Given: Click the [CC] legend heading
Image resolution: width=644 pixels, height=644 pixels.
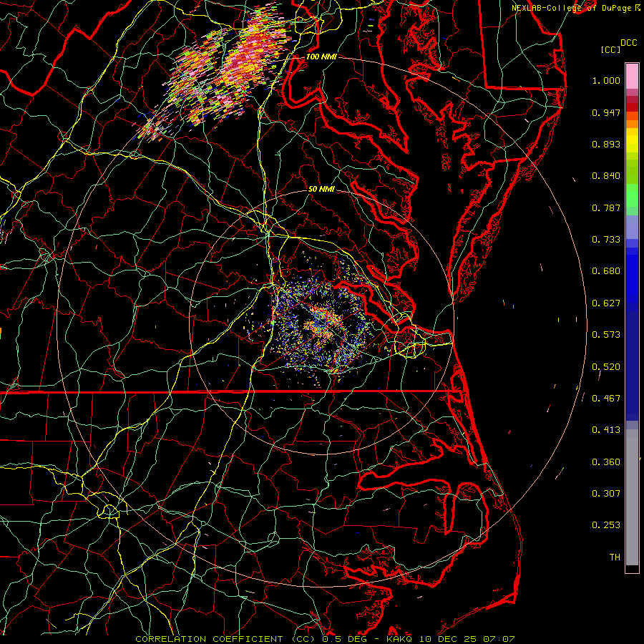Looking at the screenshot, I should pyautogui.click(x=610, y=49).
